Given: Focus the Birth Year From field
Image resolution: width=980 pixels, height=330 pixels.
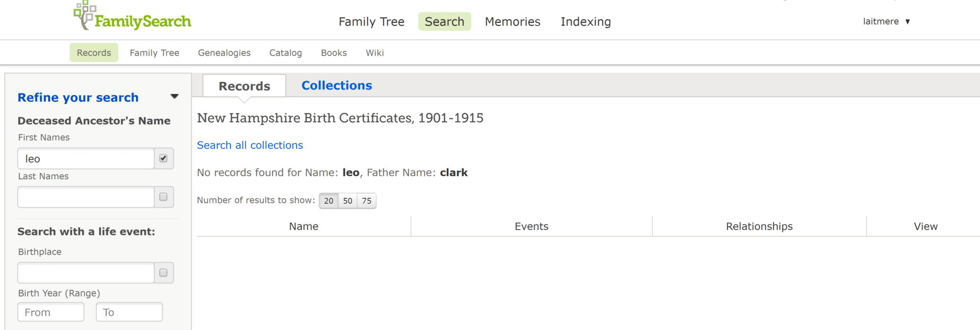Looking at the screenshot, I should [x=51, y=312].
